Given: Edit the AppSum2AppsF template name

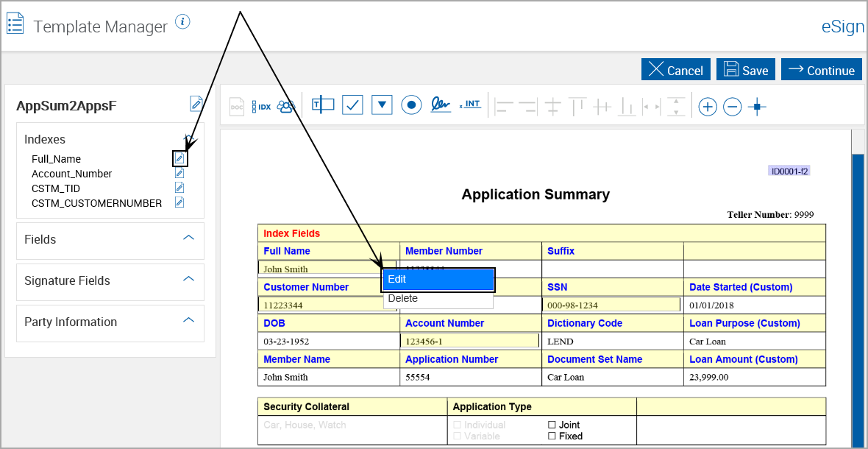Looking at the screenshot, I should click(196, 104).
